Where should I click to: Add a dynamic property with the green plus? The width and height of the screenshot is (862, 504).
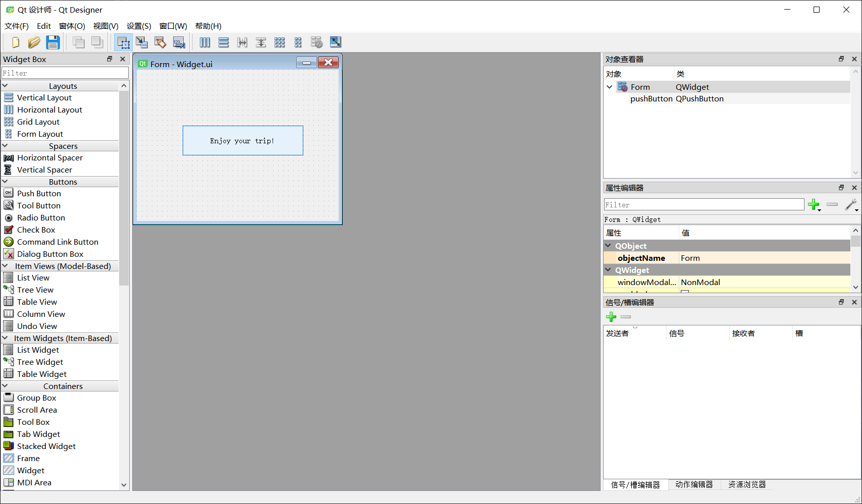[814, 204]
